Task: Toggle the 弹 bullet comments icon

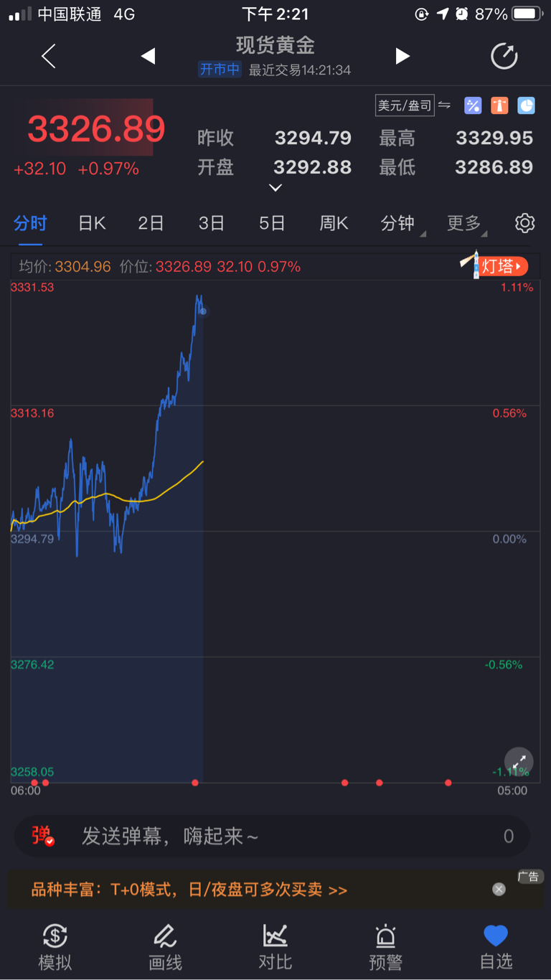Action: 42,836
